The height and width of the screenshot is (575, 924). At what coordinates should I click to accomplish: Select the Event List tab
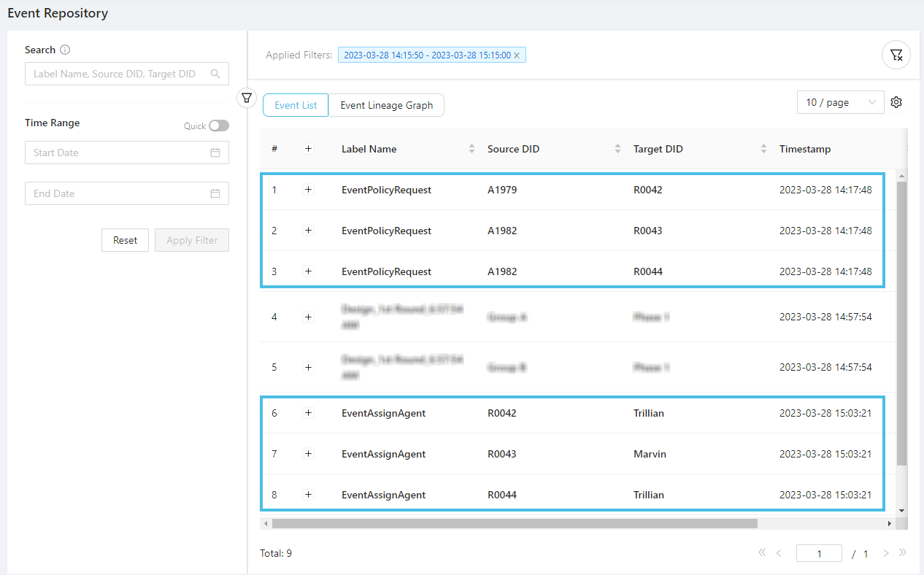pyautogui.click(x=296, y=105)
